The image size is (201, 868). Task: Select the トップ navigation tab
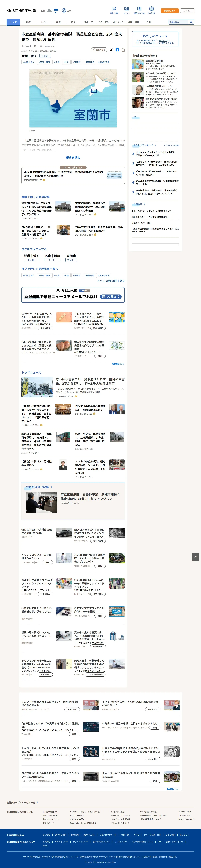[13, 22]
